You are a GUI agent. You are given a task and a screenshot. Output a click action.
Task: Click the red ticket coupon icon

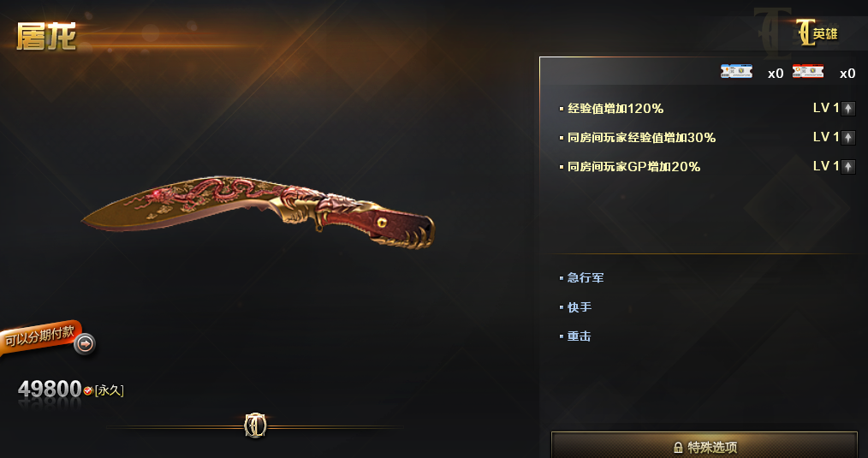tap(808, 71)
